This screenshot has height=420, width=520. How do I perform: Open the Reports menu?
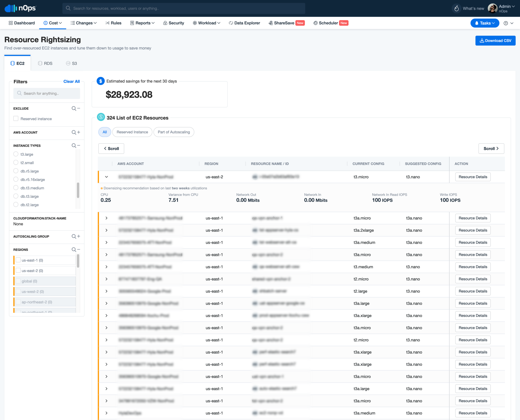pyautogui.click(x=142, y=23)
